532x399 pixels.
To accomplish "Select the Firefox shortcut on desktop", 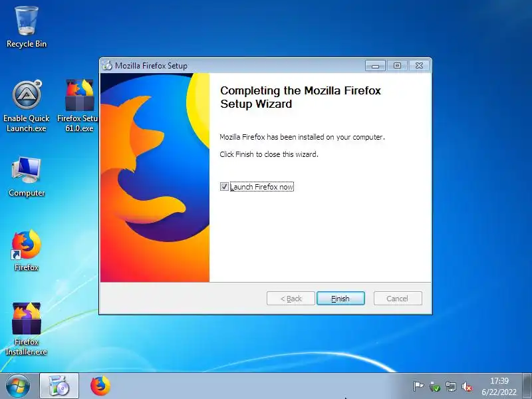I will click(27, 251).
